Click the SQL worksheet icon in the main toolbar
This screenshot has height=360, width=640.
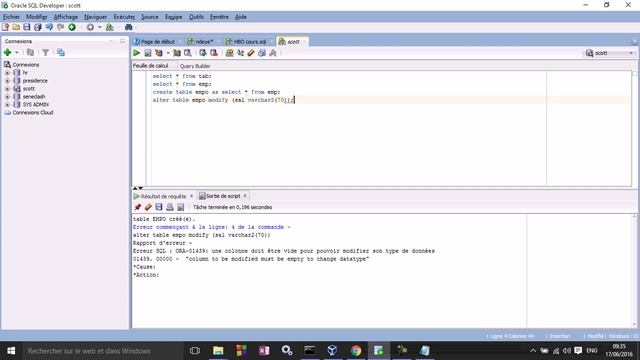[x=109, y=27]
